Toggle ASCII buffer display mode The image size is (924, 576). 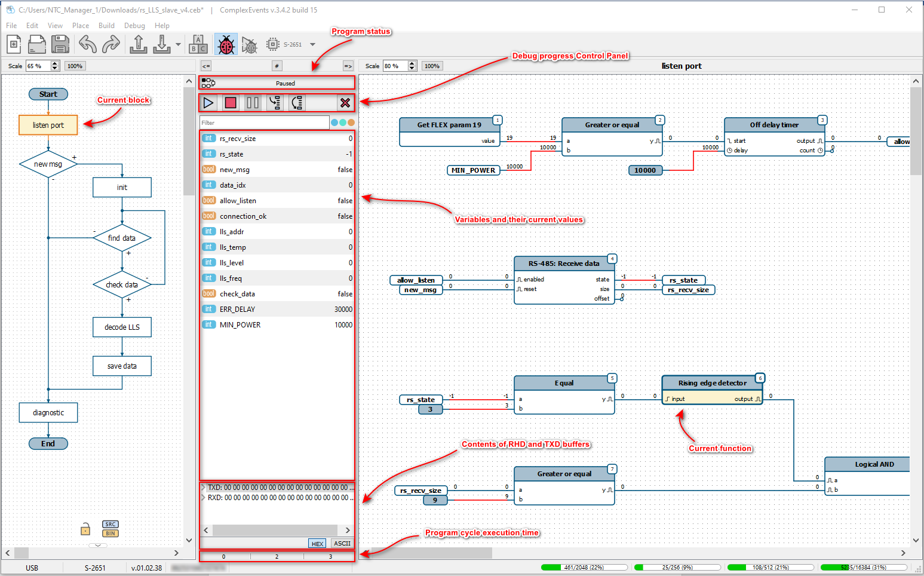coord(342,544)
